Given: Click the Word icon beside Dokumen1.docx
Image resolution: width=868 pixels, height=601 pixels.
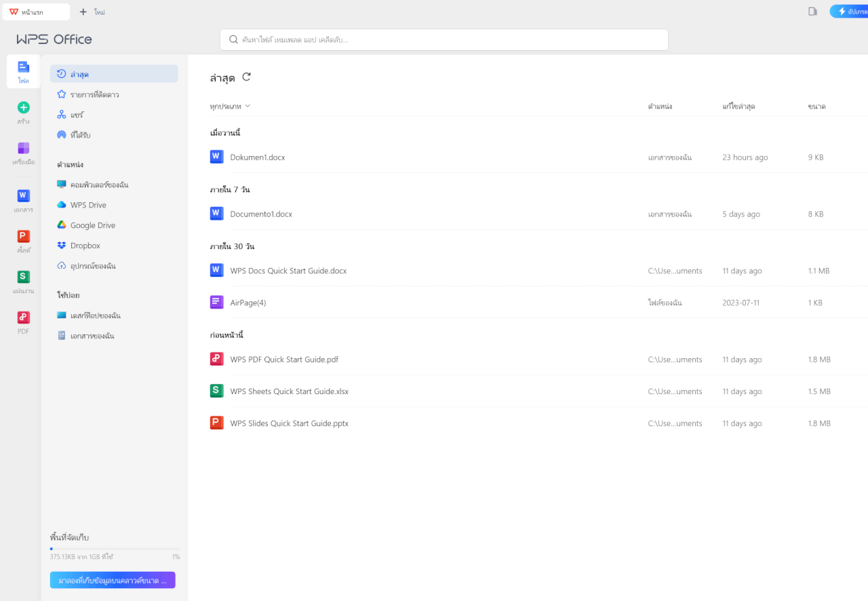Looking at the screenshot, I should tap(216, 157).
